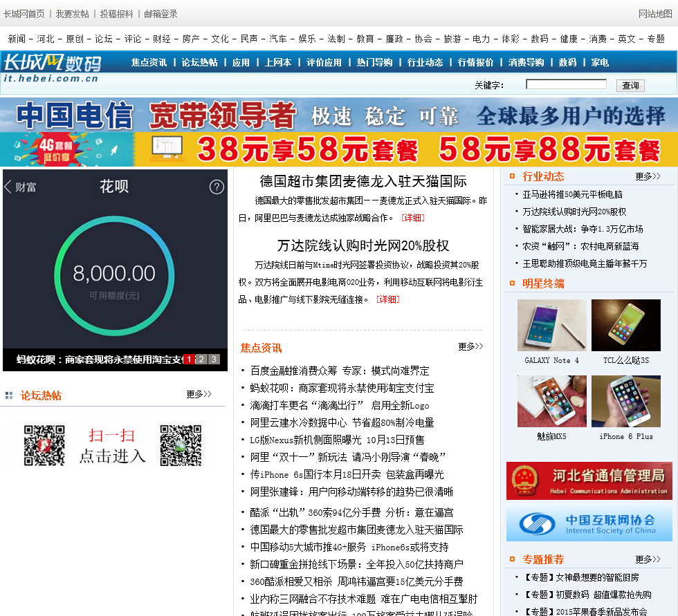Go to 长城网首页 link
Image resolution: width=678 pixels, height=616 pixels.
[x=24, y=14]
